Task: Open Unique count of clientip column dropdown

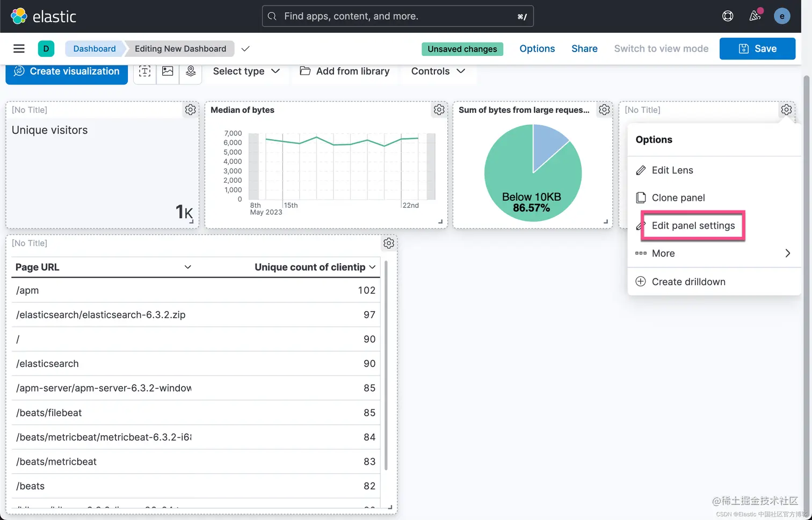Action: (372, 267)
